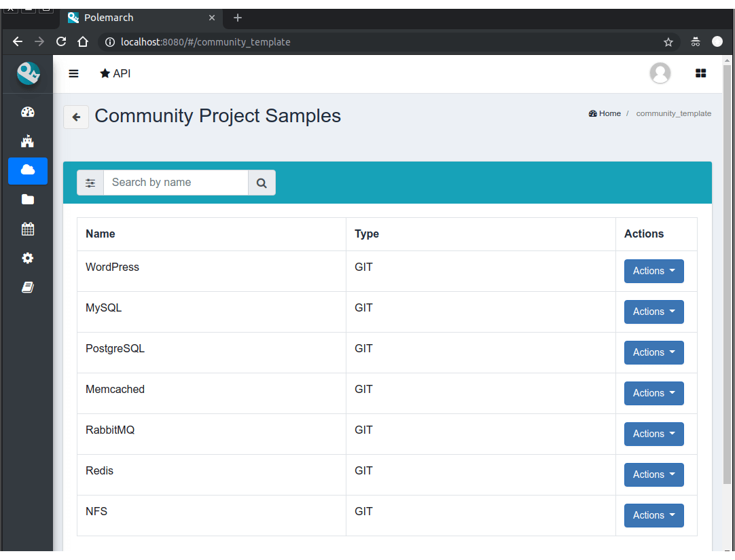
Task: Click the browser back arrow
Action: coord(18,41)
